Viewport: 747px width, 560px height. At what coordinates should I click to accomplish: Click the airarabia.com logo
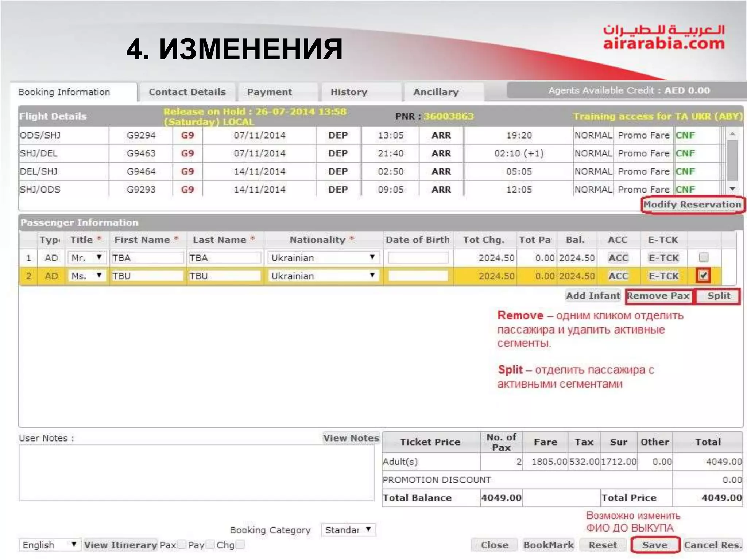pos(663,37)
